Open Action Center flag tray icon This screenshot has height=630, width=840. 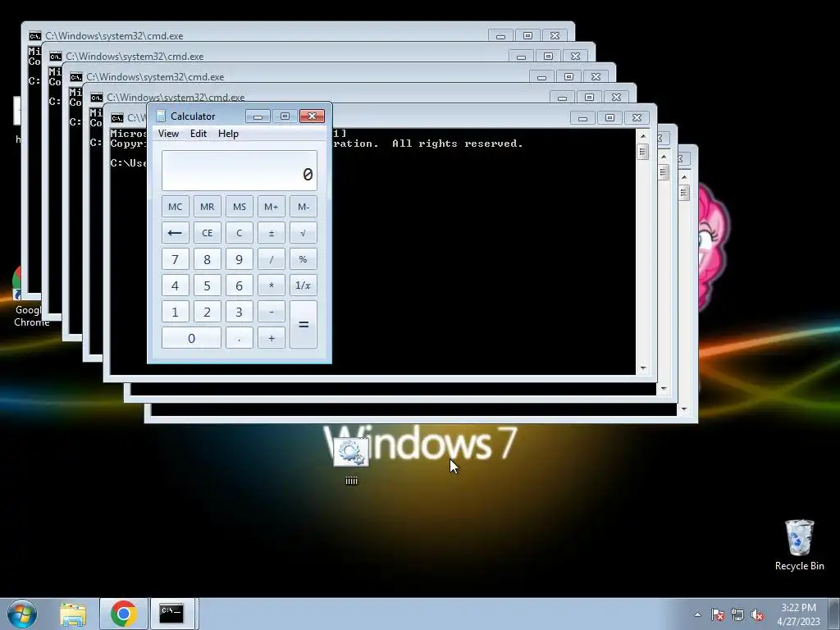[x=718, y=614]
